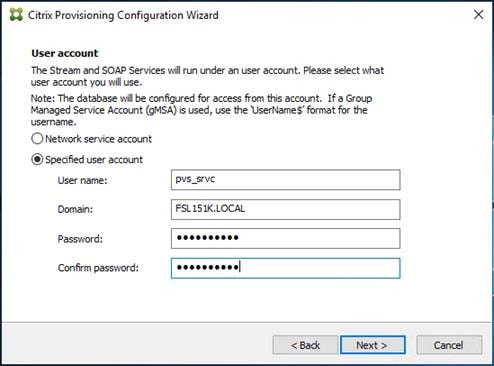494x366 pixels.
Task: Click the Citrix Provisioning logo icon
Action: (16, 15)
